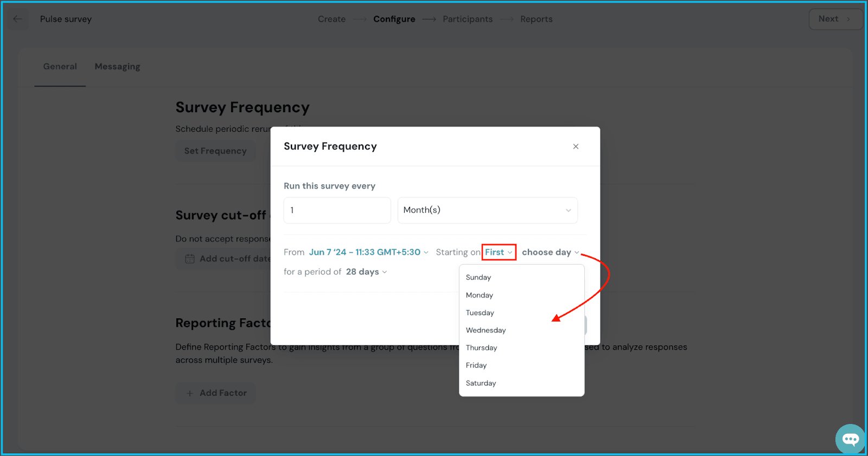Open the First occurrence dropdown
The width and height of the screenshot is (868, 456).
(499, 252)
